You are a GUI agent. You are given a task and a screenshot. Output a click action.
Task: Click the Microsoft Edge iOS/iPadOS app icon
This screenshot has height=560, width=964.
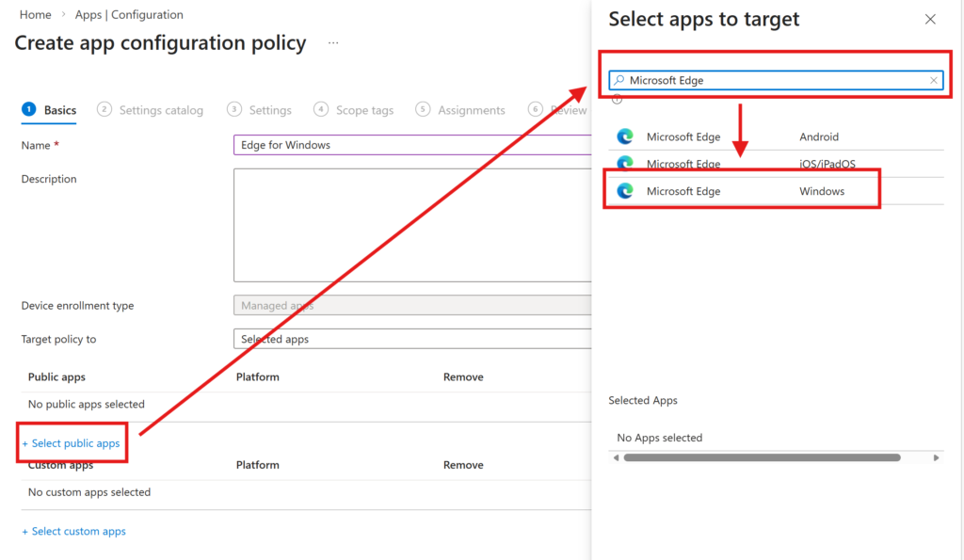(x=625, y=164)
